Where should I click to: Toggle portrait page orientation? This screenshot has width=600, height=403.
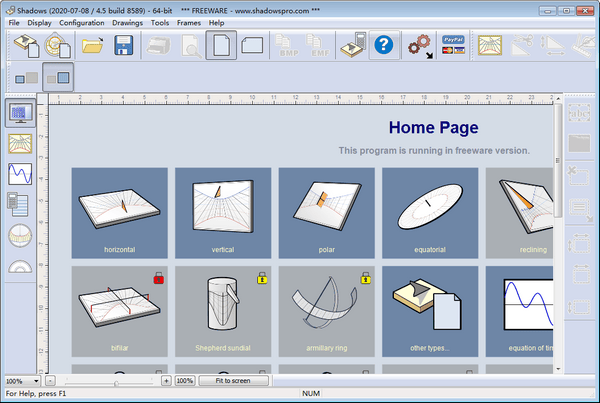pyautogui.click(x=221, y=45)
